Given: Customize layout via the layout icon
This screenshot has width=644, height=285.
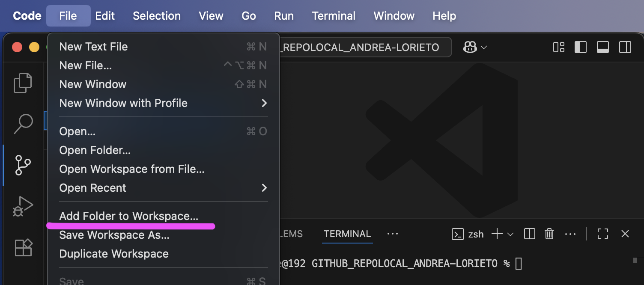Looking at the screenshot, I should coord(559,47).
